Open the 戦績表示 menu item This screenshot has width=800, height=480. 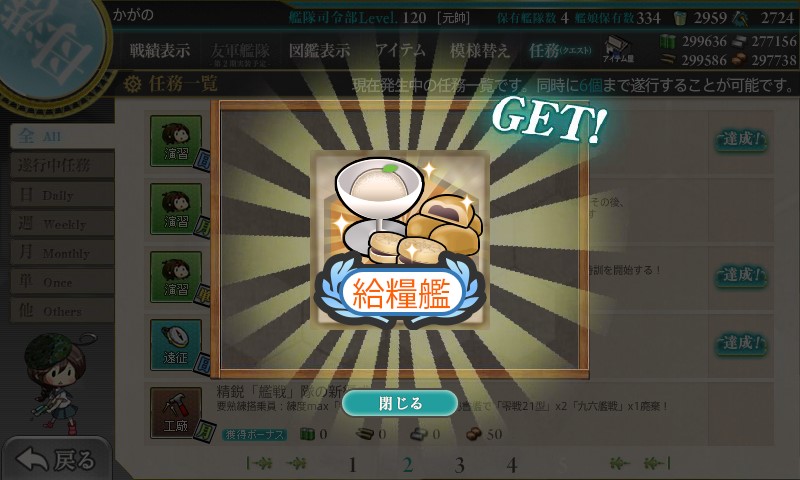[x=160, y=50]
